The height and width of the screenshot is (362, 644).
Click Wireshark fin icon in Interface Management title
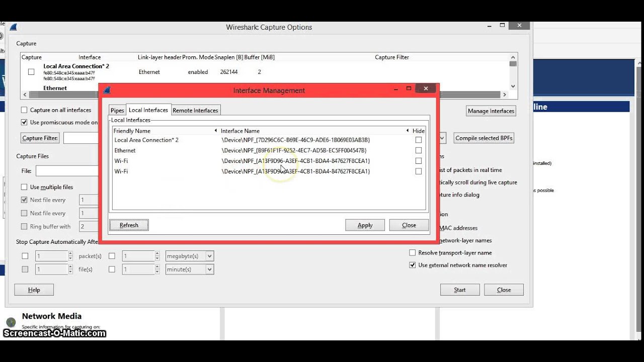pos(107,90)
